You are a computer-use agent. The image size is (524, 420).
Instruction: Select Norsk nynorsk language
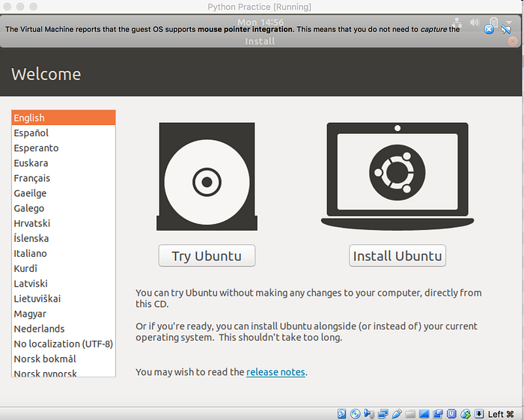(64, 372)
